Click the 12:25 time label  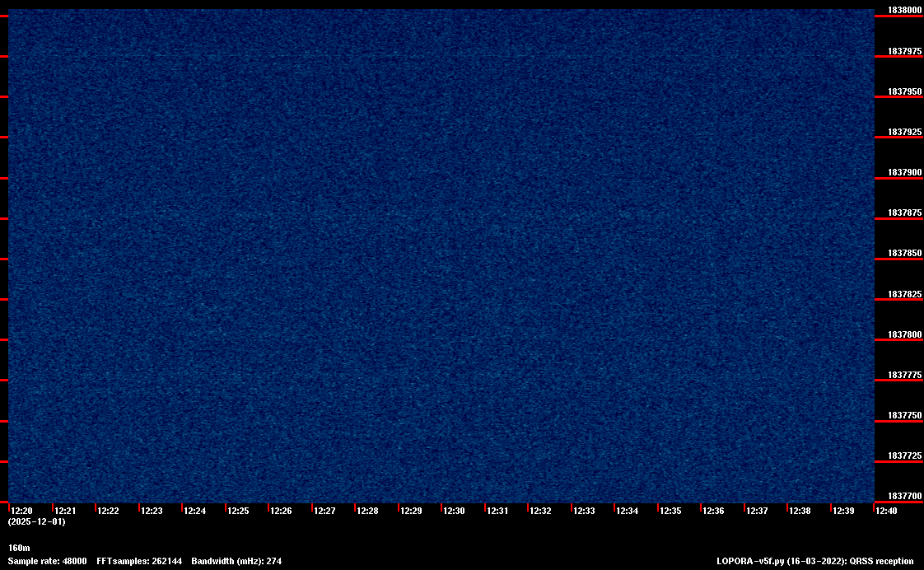[238, 511]
